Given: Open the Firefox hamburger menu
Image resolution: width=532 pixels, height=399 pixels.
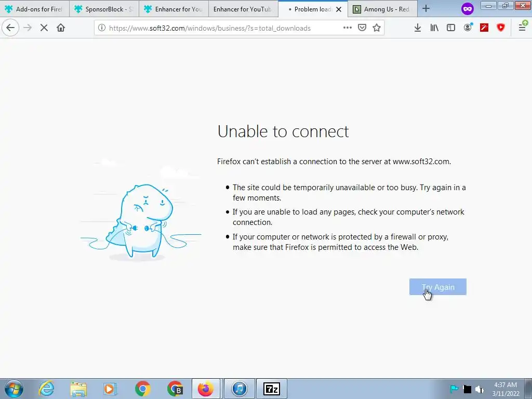Looking at the screenshot, I should click(523, 27).
